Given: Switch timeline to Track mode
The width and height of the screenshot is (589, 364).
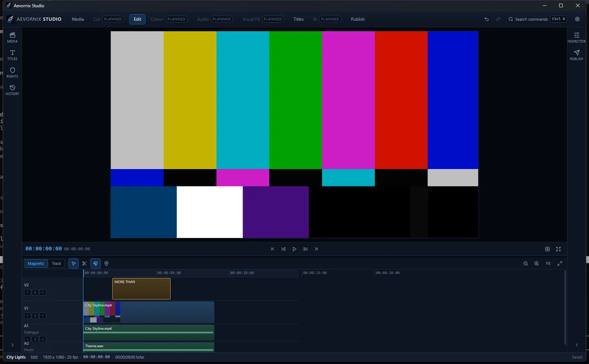Looking at the screenshot, I should [x=56, y=264].
